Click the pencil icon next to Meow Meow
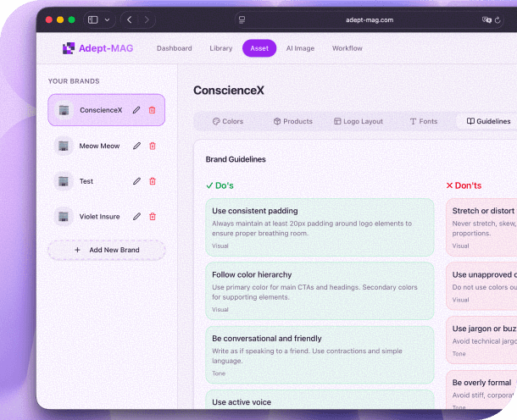Screen dimensions: 517x420 point(136,146)
